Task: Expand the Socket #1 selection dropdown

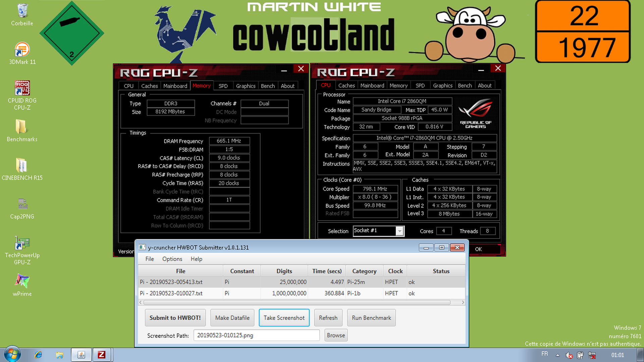Action: pos(399,231)
